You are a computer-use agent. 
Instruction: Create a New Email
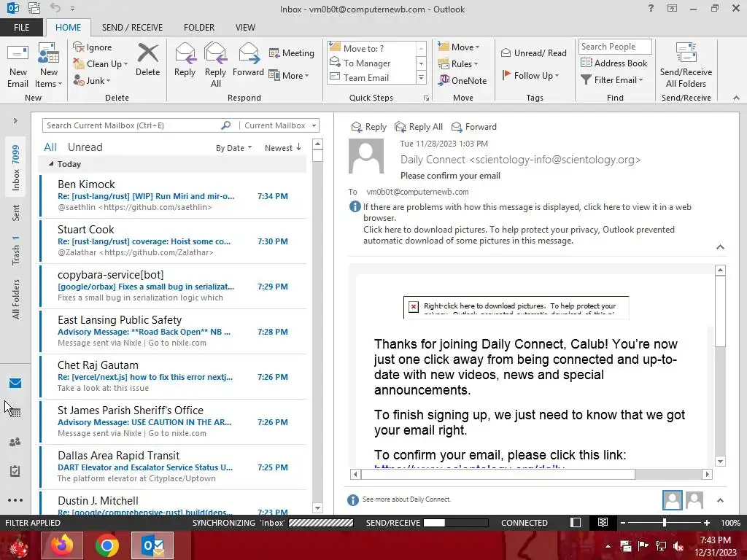18,66
